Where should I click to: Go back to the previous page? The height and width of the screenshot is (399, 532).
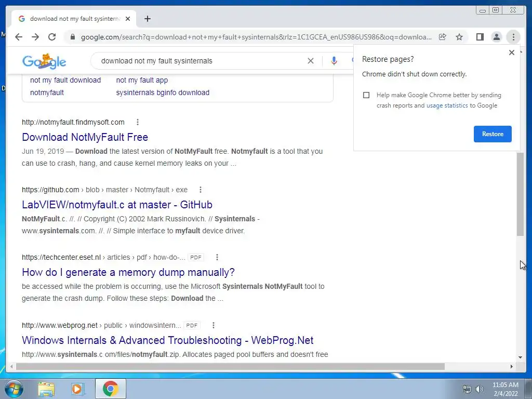(x=19, y=37)
